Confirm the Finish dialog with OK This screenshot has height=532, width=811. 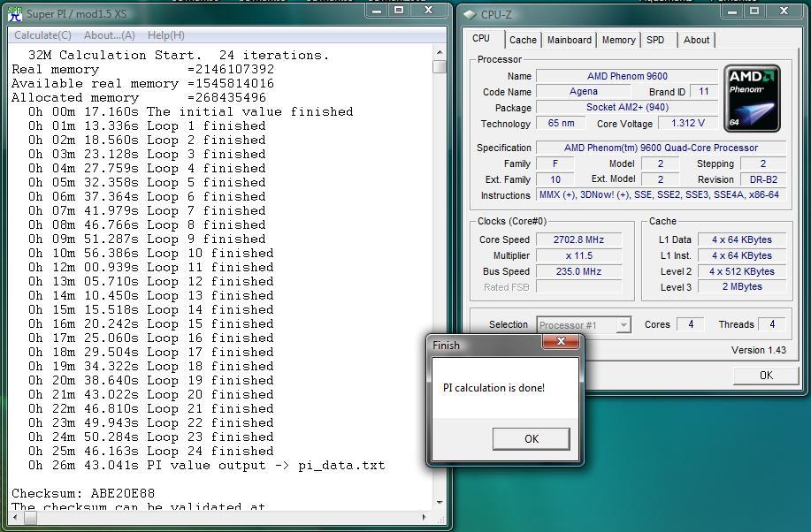(532, 439)
